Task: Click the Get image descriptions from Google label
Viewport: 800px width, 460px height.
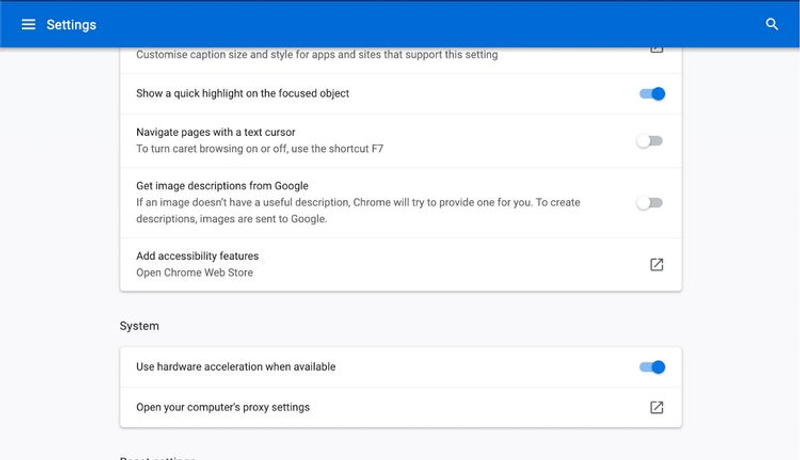Action: pyautogui.click(x=222, y=186)
